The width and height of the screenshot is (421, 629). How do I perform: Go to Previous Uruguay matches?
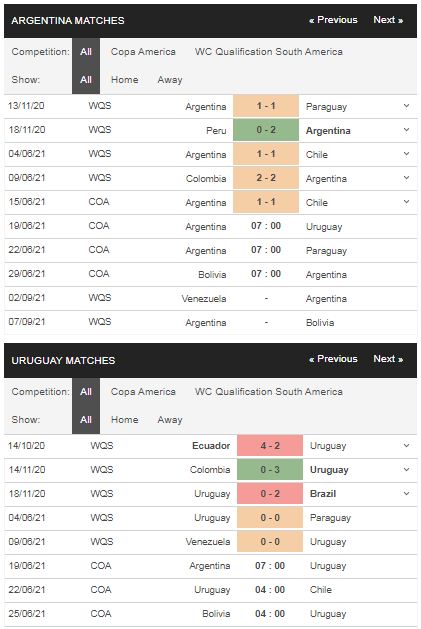333,359
